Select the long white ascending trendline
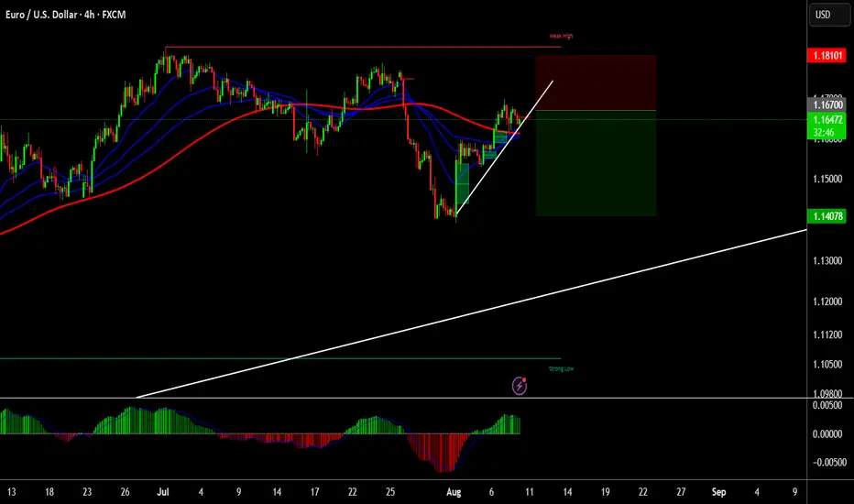The image size is (854, 504). [x=472, y=313]
